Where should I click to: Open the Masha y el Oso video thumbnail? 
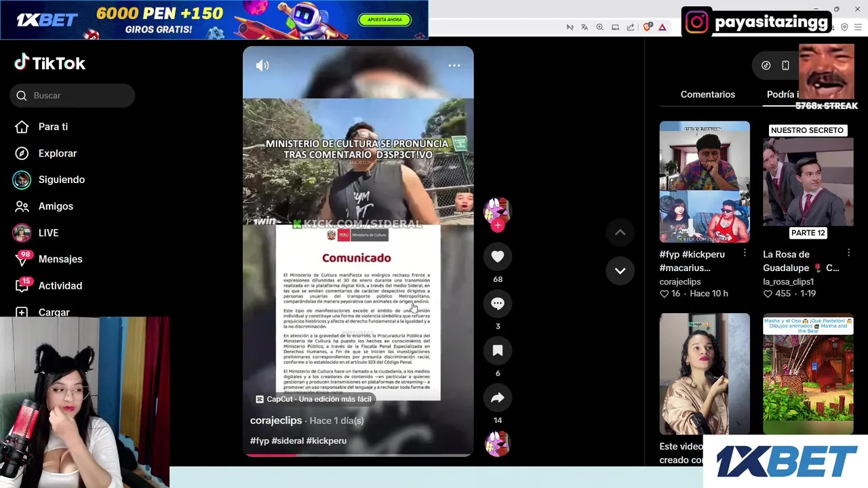[x=808, y=373]
